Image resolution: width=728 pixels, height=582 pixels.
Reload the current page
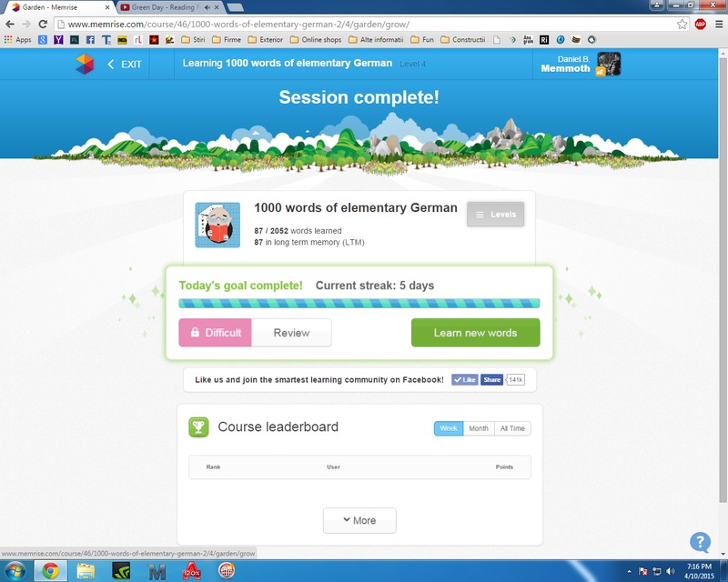[x=43, y=25]
